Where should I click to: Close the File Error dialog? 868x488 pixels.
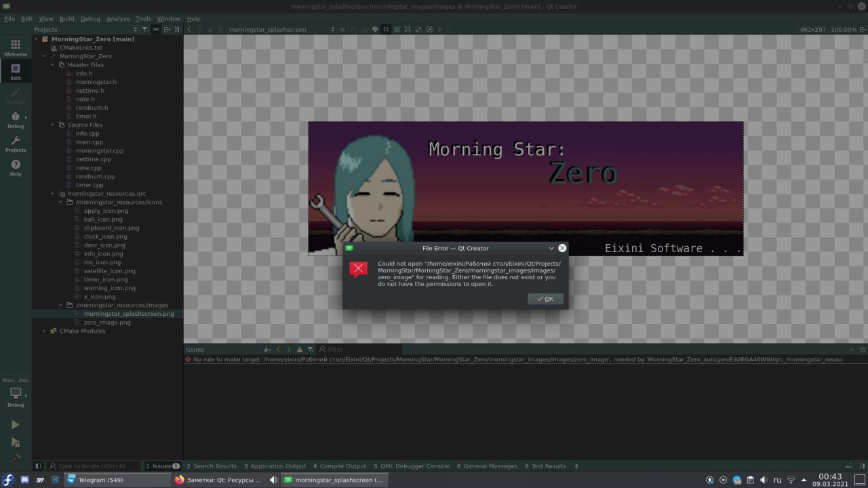pos(562,248)
